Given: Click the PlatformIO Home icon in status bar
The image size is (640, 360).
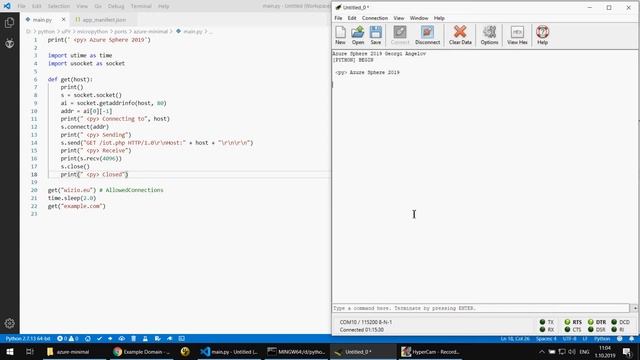Looking at the screenshot, I should pos(88,339).
